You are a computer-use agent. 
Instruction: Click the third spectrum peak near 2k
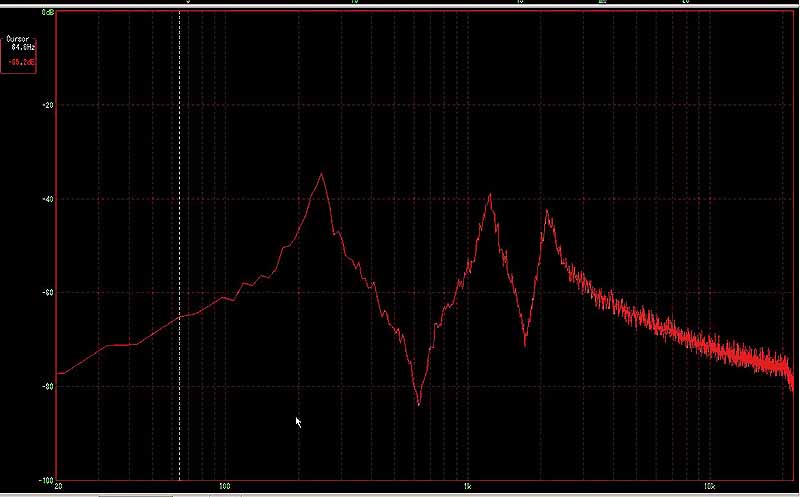(x=547, y=211)
